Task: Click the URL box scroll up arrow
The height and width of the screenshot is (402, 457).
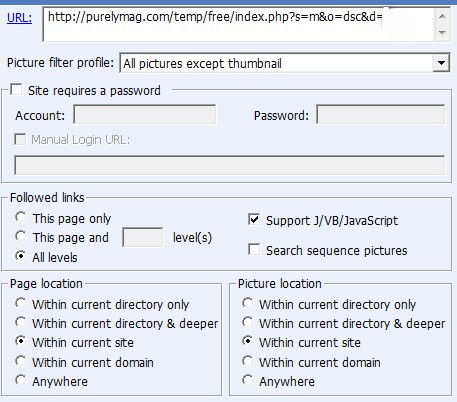Action: pyautogui.click(x=442, y=16)
